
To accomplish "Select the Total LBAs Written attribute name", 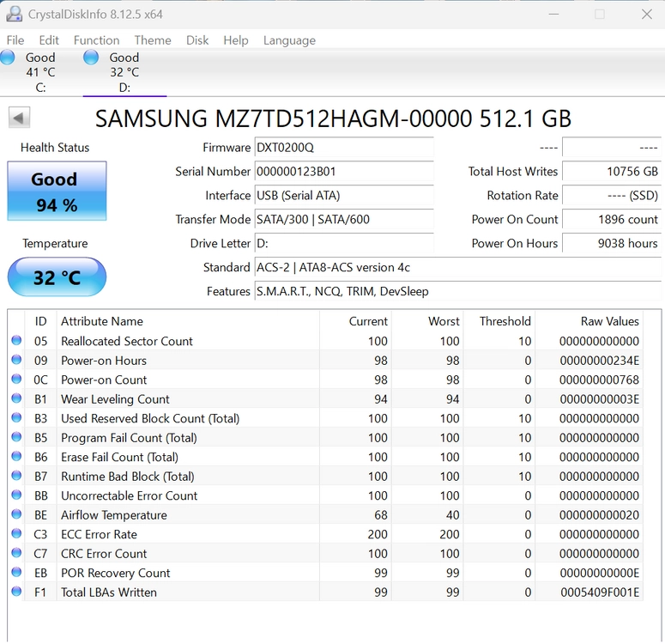I will (x=109, y=592).
